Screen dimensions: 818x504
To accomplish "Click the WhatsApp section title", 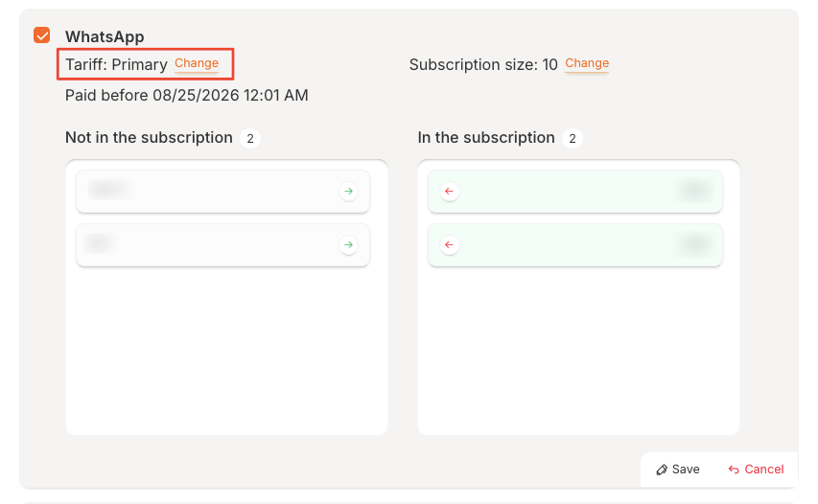I will tap(105, 36).
